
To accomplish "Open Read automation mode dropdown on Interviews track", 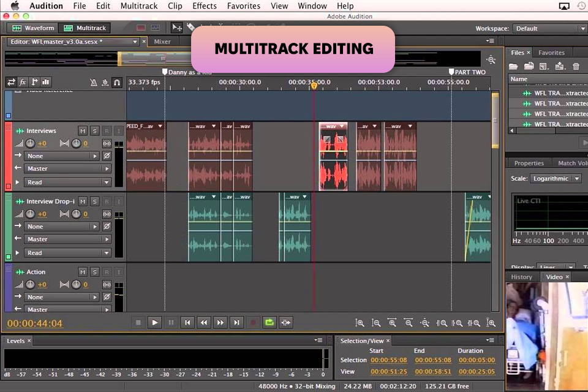I will pyautogui.click(x=67, y=182).
